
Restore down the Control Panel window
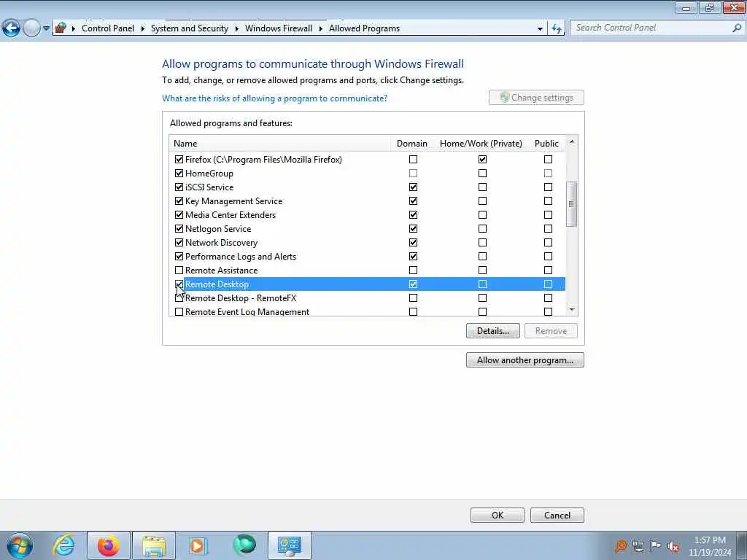click(709, 7)
